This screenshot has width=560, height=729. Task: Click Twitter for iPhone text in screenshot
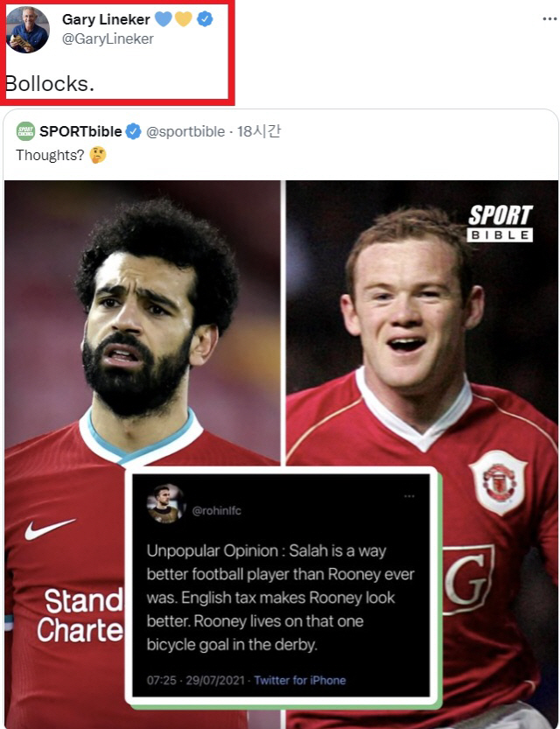click(300, 680)
